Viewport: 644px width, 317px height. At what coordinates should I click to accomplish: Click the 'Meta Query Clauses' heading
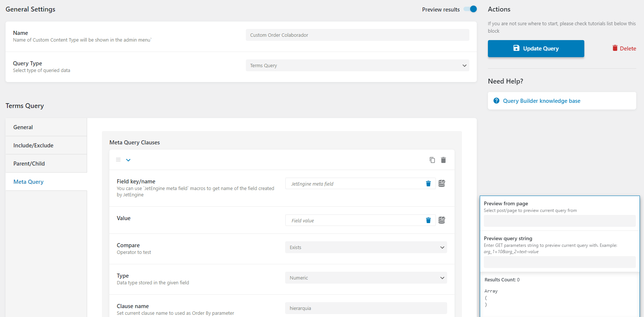[135, 143]
